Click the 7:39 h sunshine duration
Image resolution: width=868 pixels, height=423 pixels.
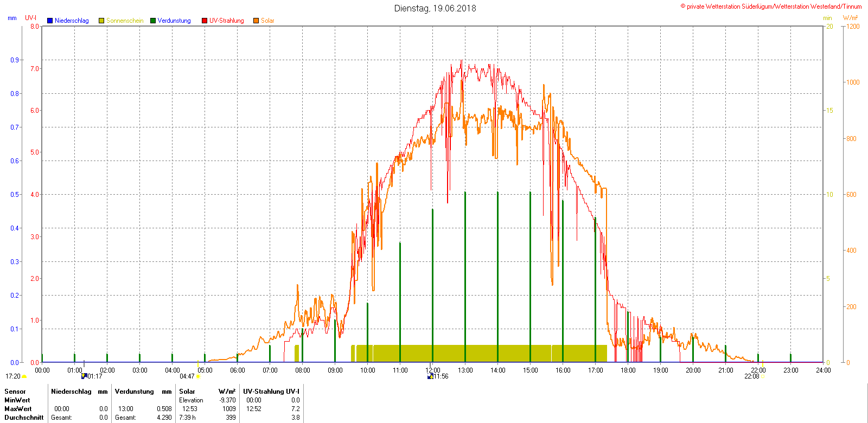point(187,418)
